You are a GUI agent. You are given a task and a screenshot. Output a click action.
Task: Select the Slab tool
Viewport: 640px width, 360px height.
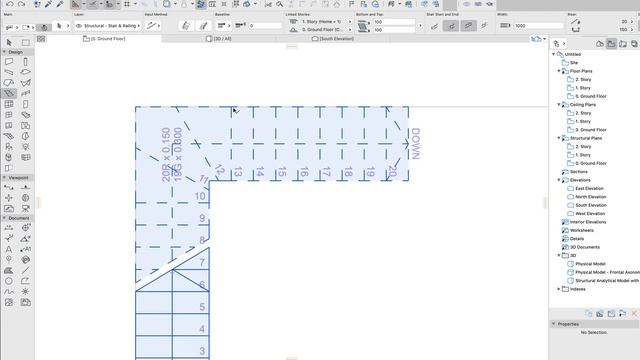[x=26, y=72]
